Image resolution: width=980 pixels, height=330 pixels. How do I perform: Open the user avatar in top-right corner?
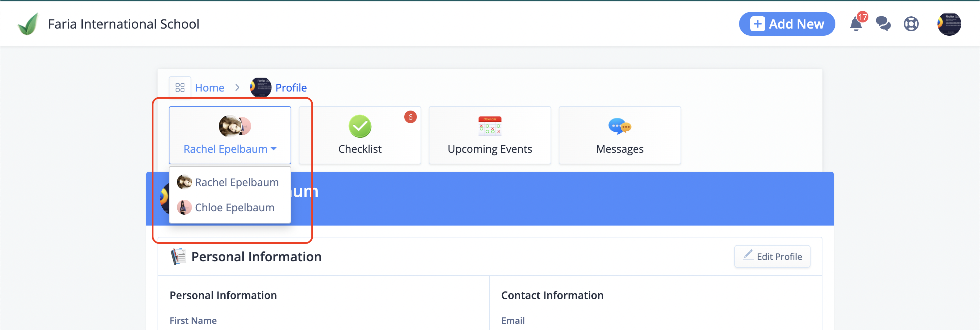(x=949, y=24)
